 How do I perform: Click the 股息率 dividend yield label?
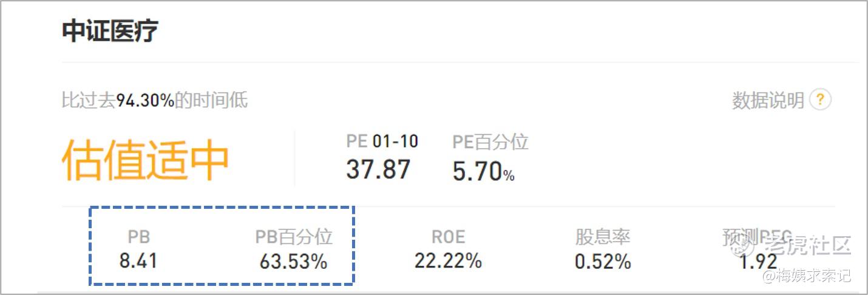(603, 237)
